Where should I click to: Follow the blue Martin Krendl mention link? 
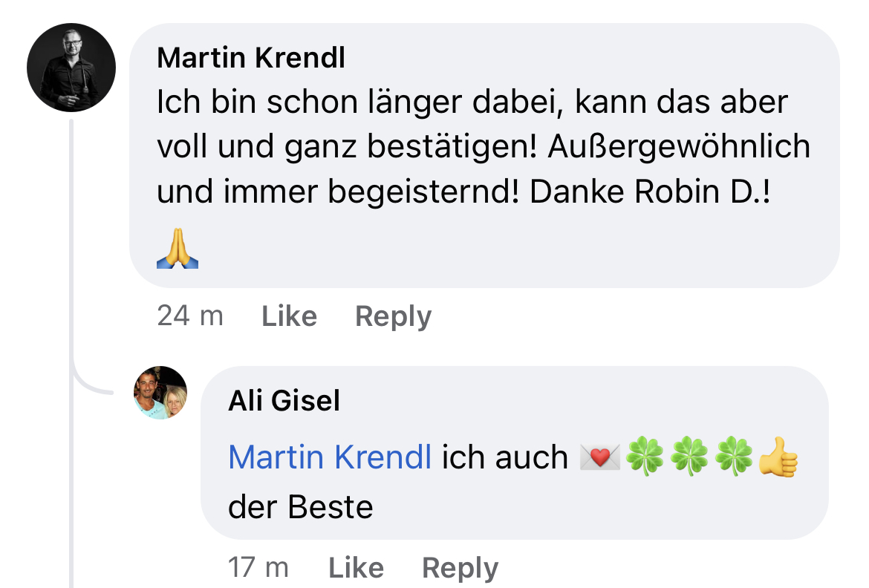click(x=330, y=457)
